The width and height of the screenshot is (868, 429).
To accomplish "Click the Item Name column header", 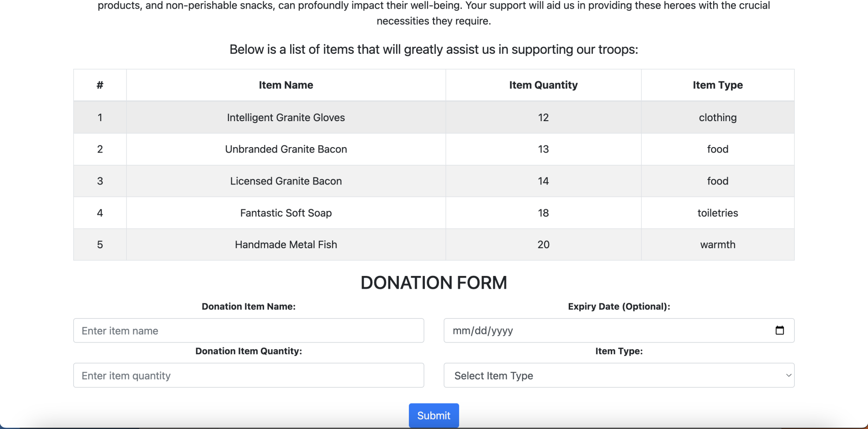I will point(286,85).
